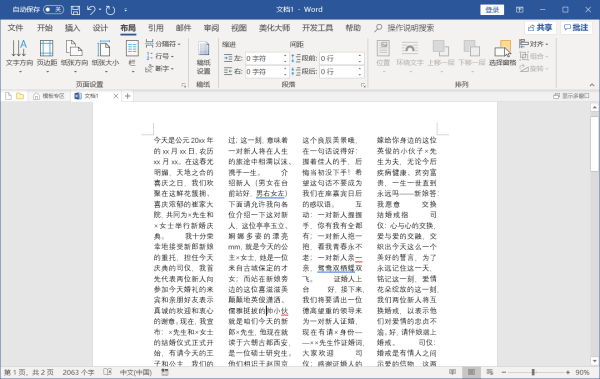Click the Save icon in title bar
Viewport: 600px width, 379px height.
point(76,10)
